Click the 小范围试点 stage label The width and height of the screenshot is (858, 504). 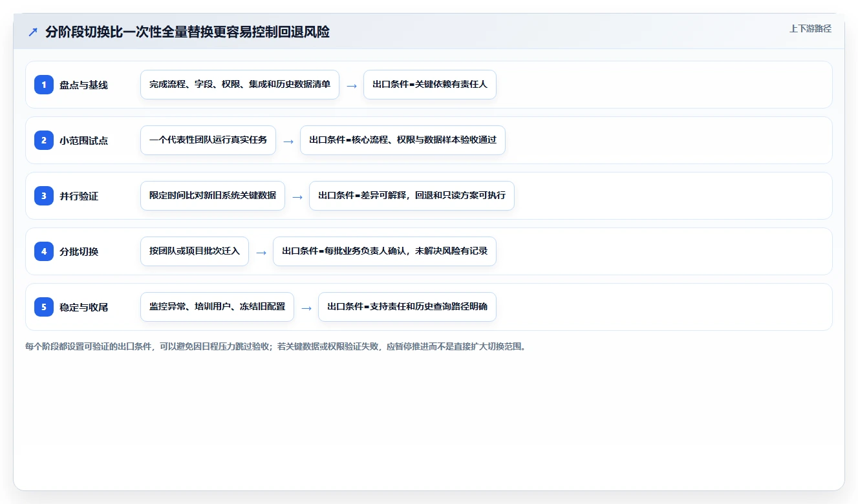click(84, 140)
